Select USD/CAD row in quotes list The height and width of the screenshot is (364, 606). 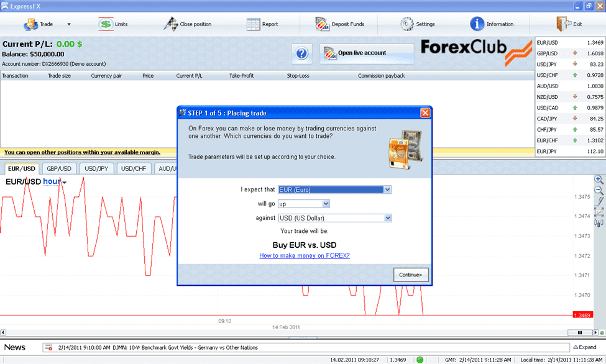click(x=570, y=108)
